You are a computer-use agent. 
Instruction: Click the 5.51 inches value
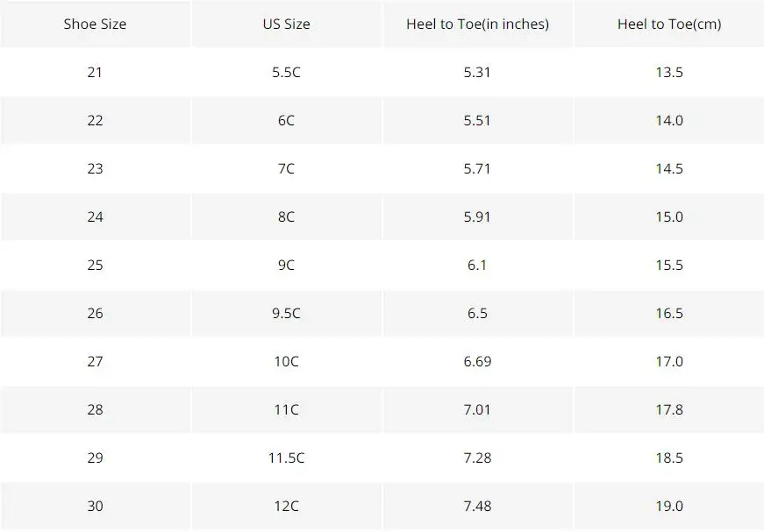click(477, 120)
